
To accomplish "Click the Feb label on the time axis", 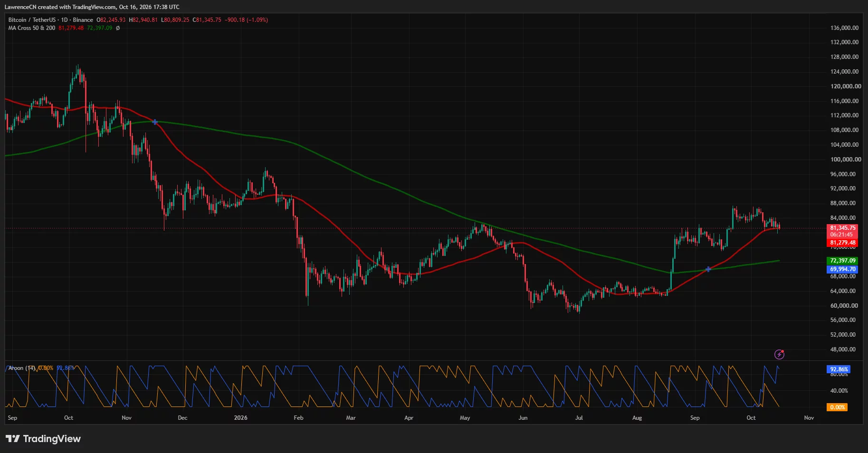I will (298, 418).
